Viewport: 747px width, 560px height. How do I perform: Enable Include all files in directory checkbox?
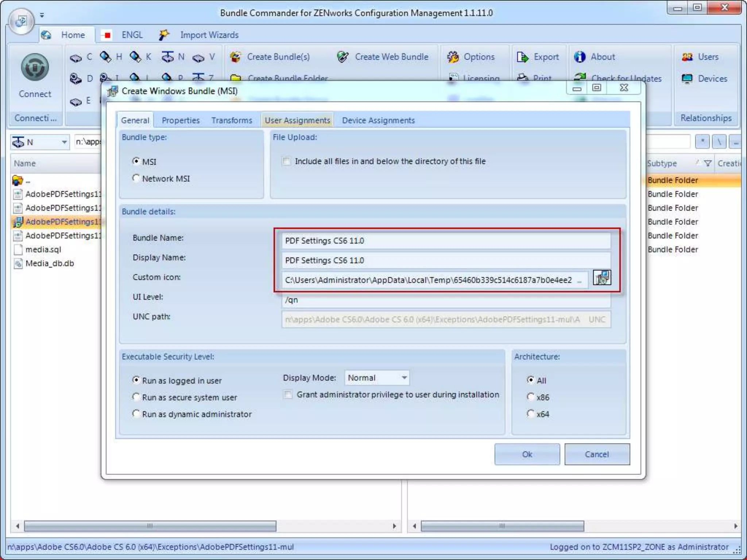(287, 161)
